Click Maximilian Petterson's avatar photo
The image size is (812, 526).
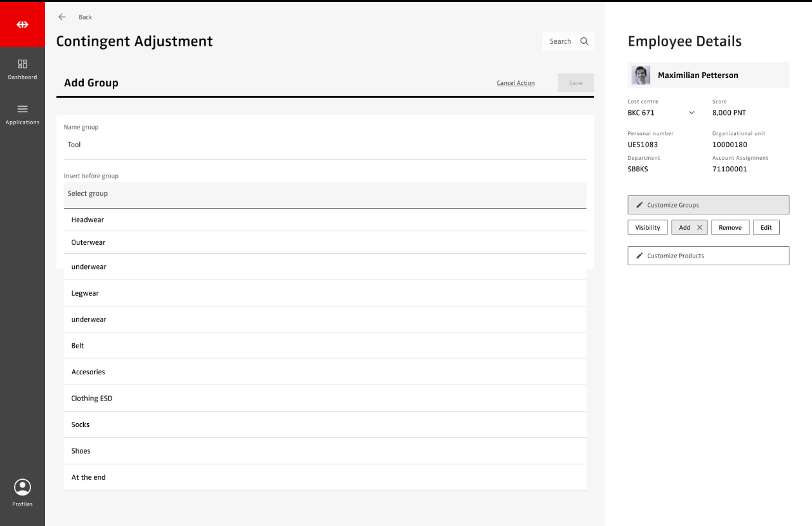pos(641,75)
